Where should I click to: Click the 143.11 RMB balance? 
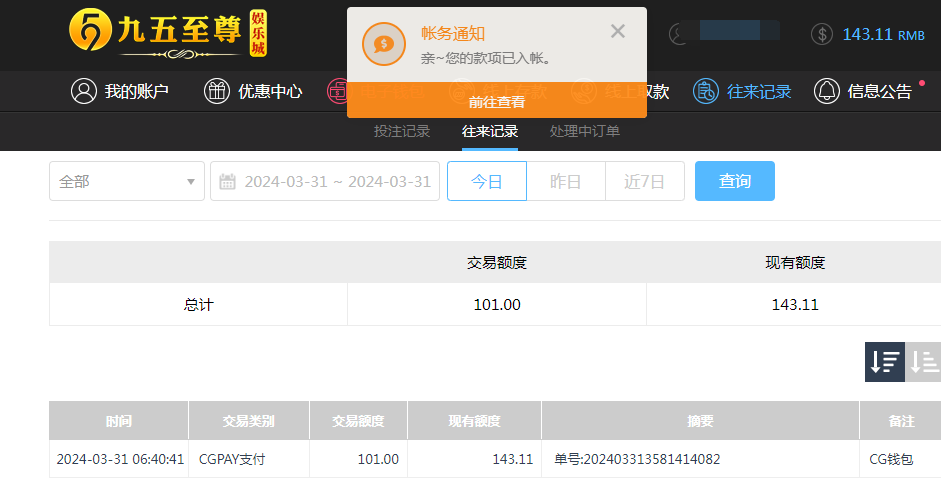[883, 34]
